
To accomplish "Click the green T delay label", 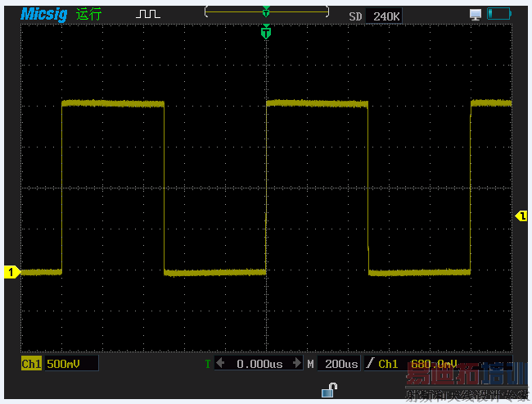I will pyautogui.click(x=208, y=364).
